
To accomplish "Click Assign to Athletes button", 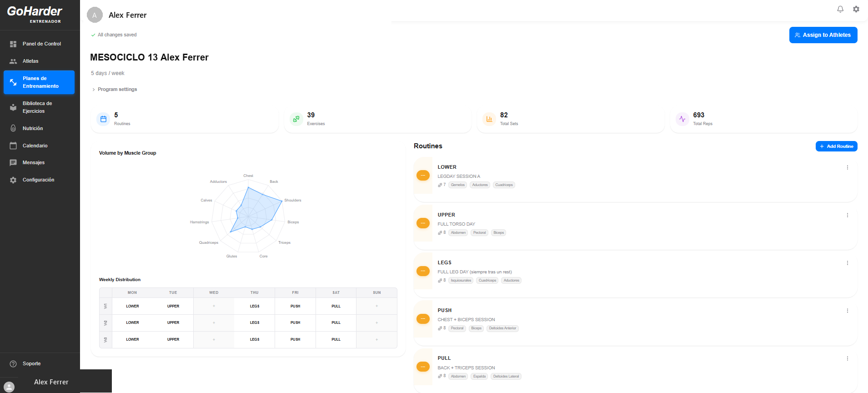I will tap(823, 35).
